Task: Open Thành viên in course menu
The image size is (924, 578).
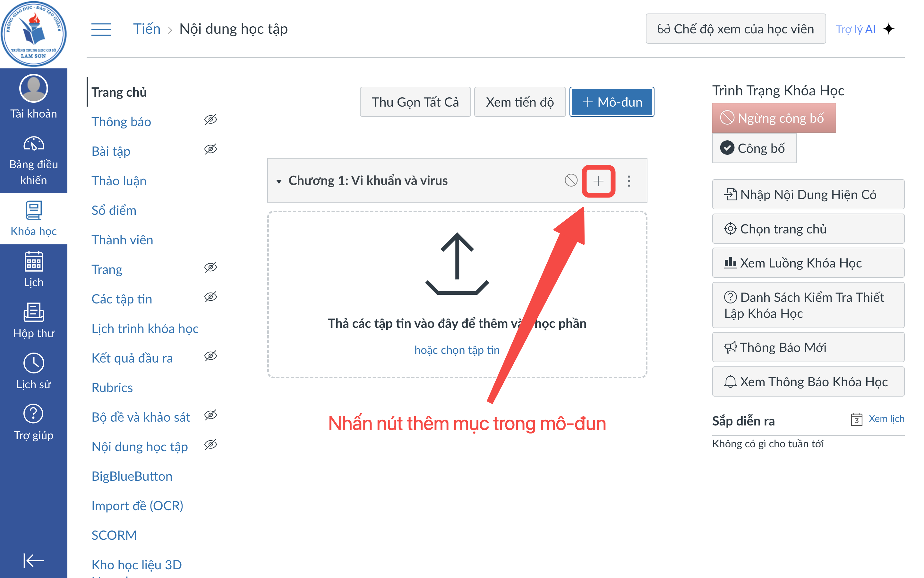Action: click(122, 240)
